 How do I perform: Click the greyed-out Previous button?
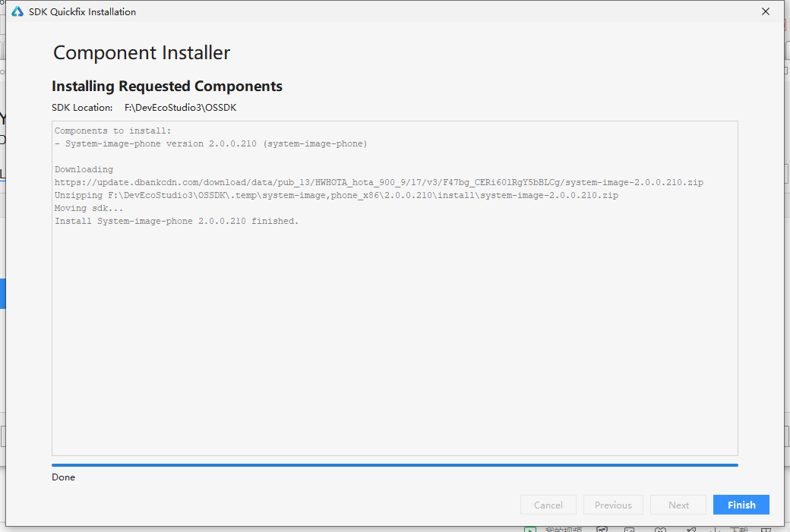coord(613,505)
